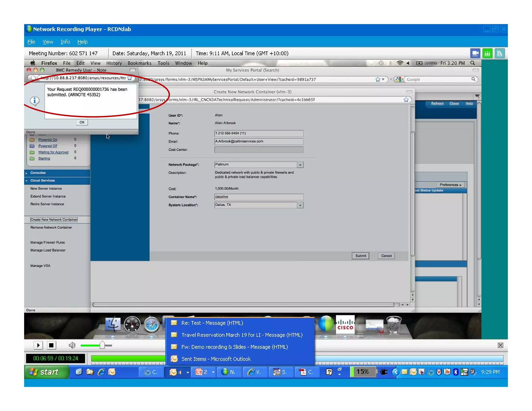Open the Firefox History menu
The image size is (532, 411).
[114, 63]
